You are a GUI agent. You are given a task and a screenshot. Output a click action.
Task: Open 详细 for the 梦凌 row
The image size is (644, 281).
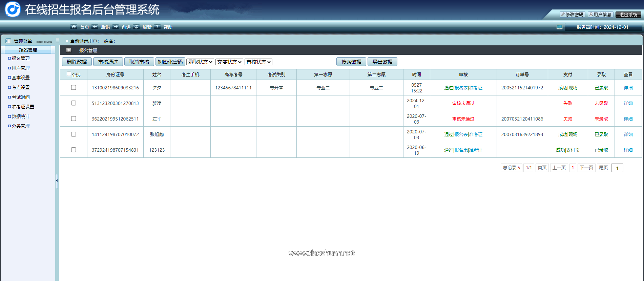pos(628,103)
